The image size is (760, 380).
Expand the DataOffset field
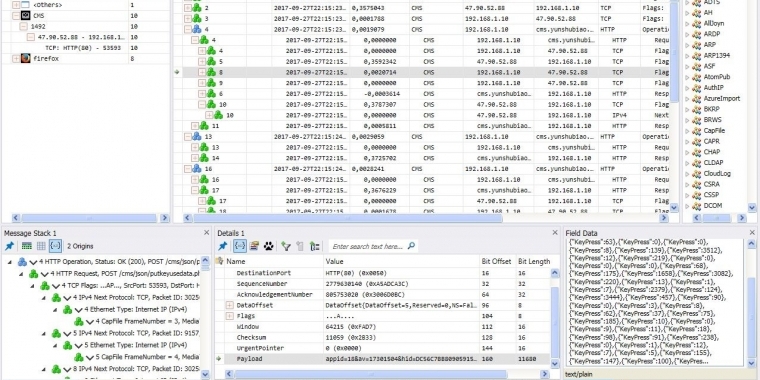230,305
